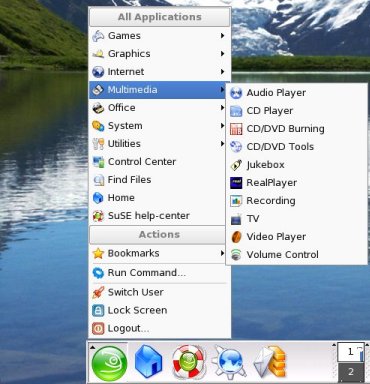
Task: Choose the TV menu entry
Action: [296, 219]
